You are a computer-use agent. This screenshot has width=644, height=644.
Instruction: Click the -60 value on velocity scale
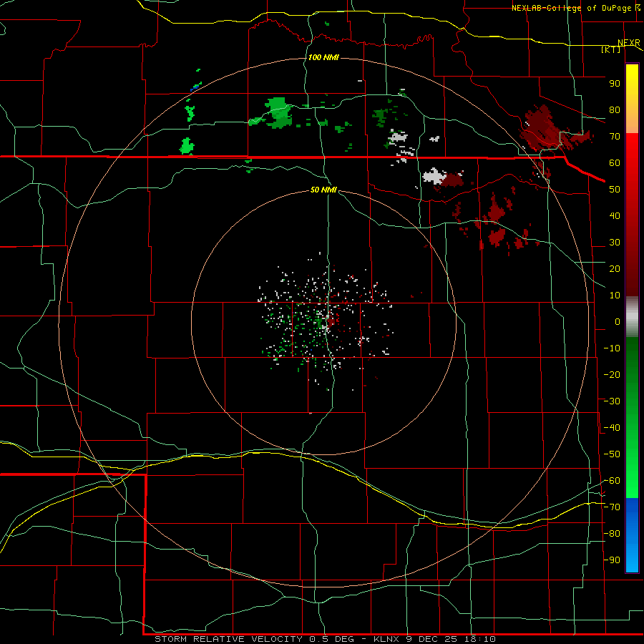pos(612,481)
